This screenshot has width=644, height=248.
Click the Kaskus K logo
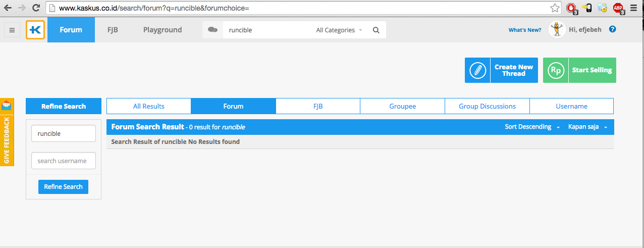click(35, 30)
